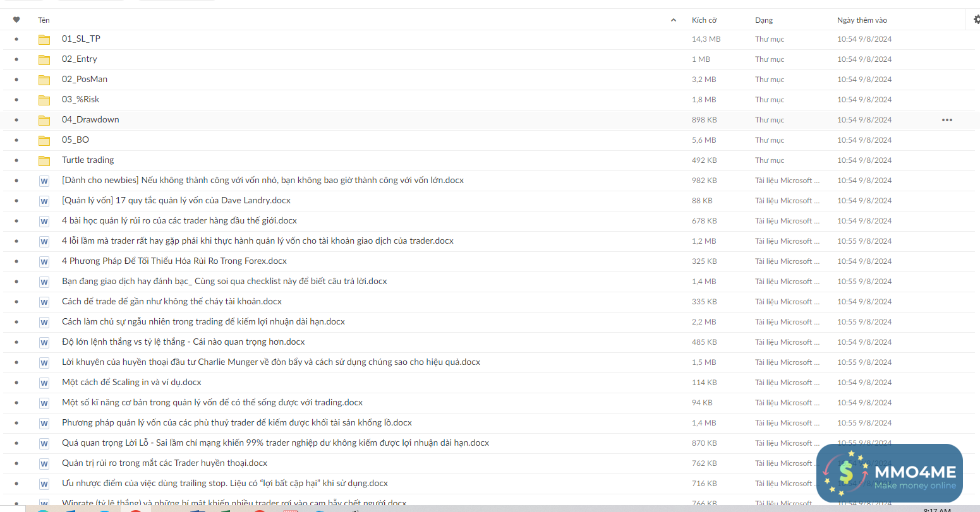Select 'Ưu nhược điểm của việc dùng trailing stop' document
The width and height of the screenshot is (980, 512).
(x=225, y=483)
